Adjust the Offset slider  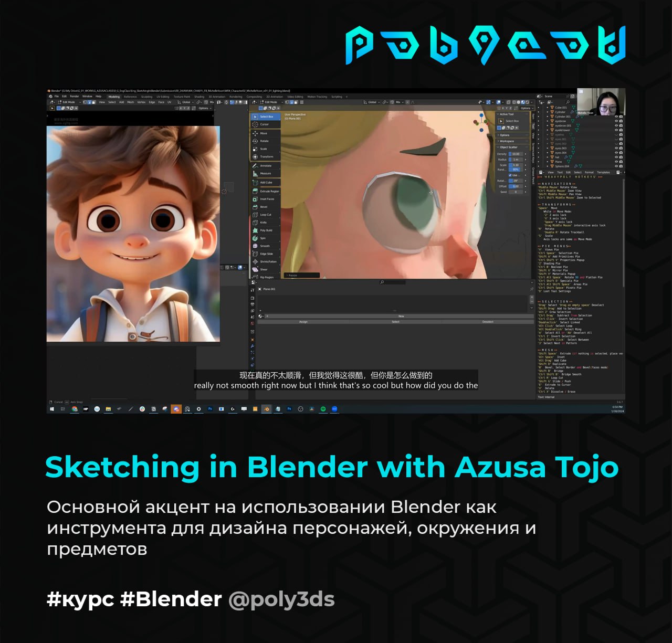[516, 186]
